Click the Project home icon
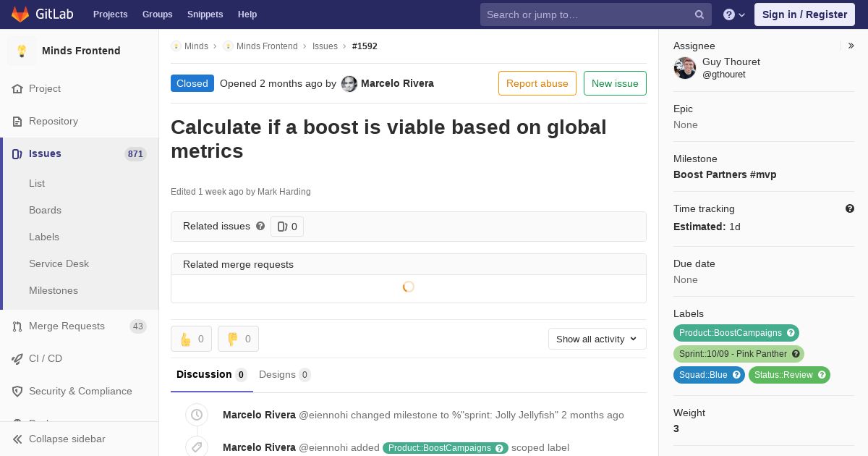This screenshot has height=456, width=868. pos(17,88)
